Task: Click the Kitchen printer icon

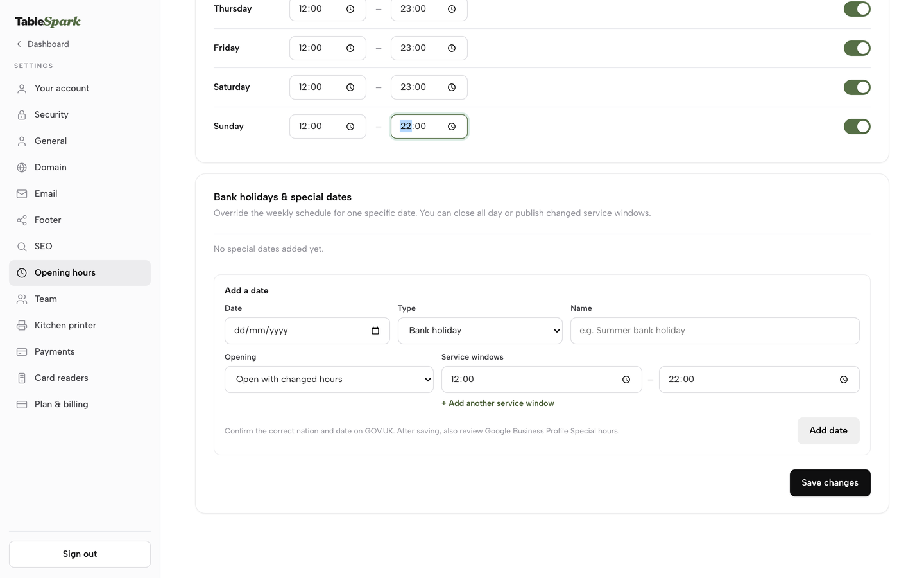Action: click(x=22, y=326)
